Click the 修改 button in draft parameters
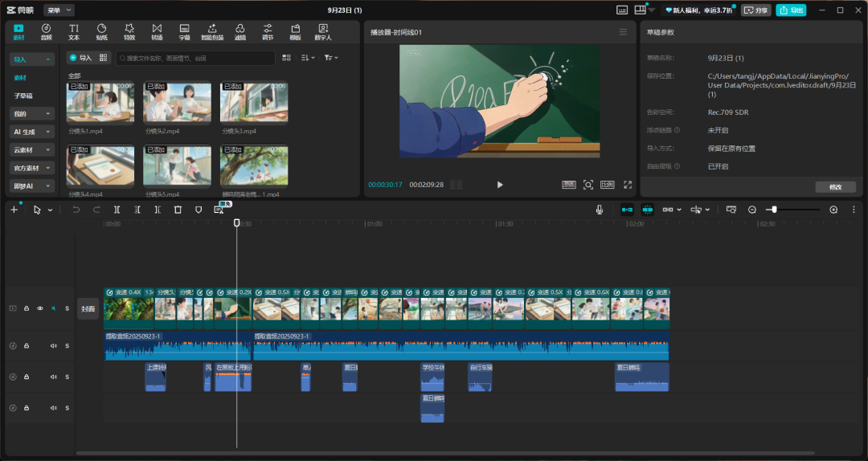Viewport: 868px width, 461px height. click(x=834, y=187)
